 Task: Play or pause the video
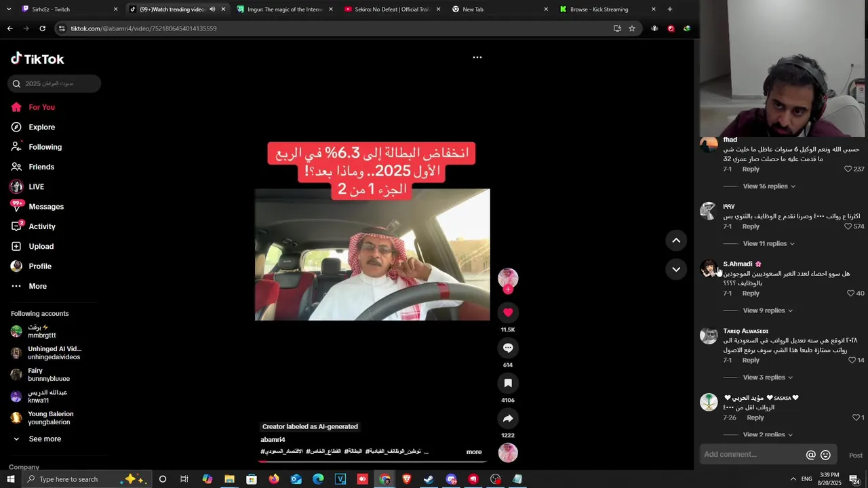coord(372,254)
